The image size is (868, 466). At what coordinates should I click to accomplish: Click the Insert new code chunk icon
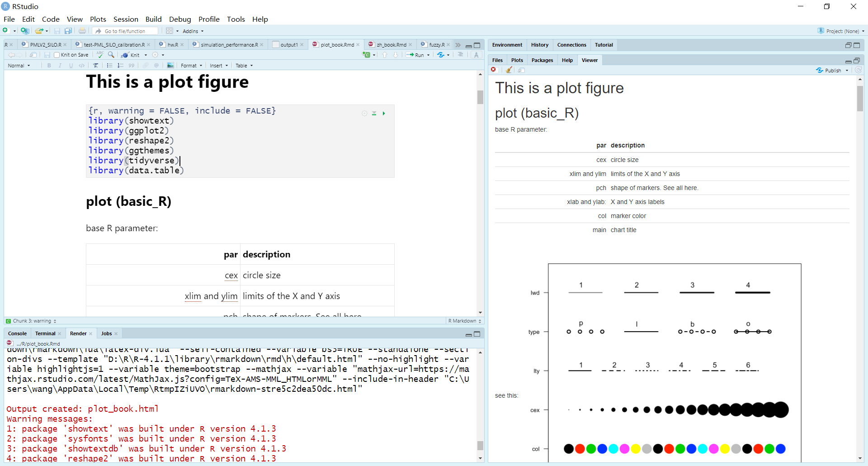[x=367, y=55]
